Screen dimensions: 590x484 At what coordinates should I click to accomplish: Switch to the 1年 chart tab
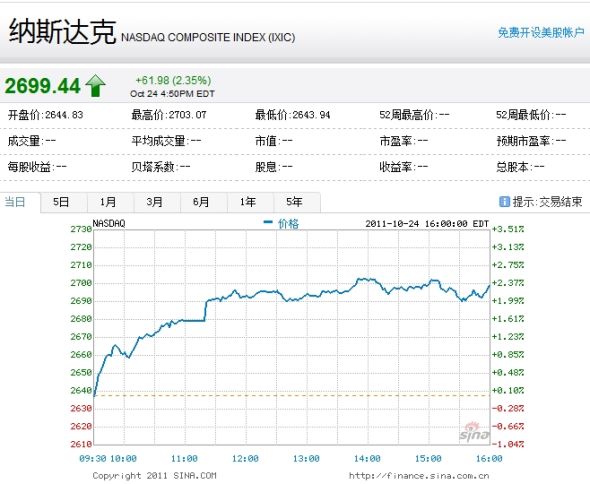coord(248,202)
